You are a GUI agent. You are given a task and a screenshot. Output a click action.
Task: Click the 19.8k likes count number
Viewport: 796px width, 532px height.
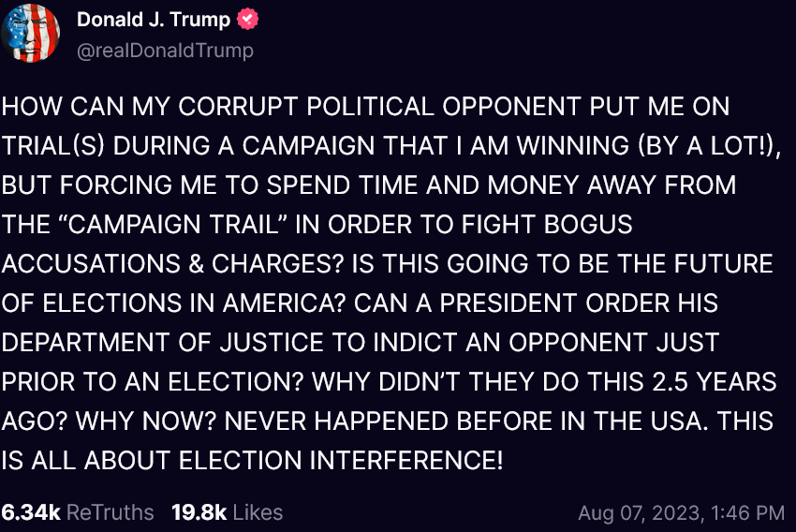pos(199,512)
